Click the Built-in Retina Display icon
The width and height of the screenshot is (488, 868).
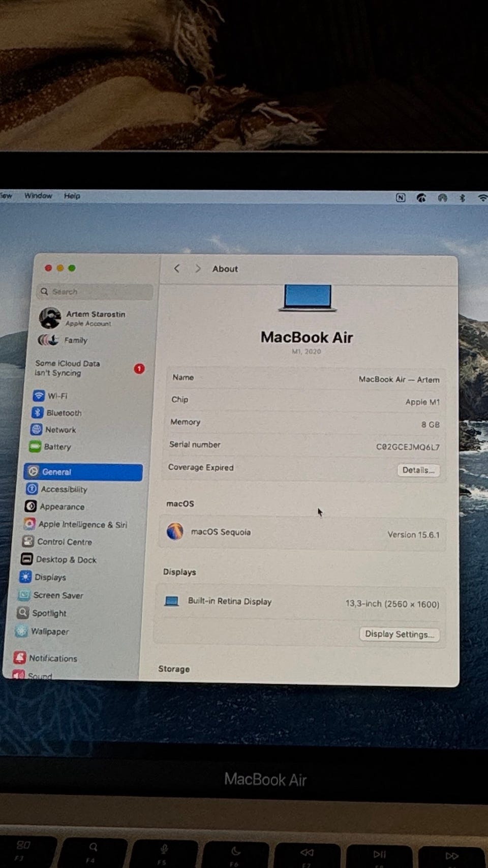click(x=172, y=601)
